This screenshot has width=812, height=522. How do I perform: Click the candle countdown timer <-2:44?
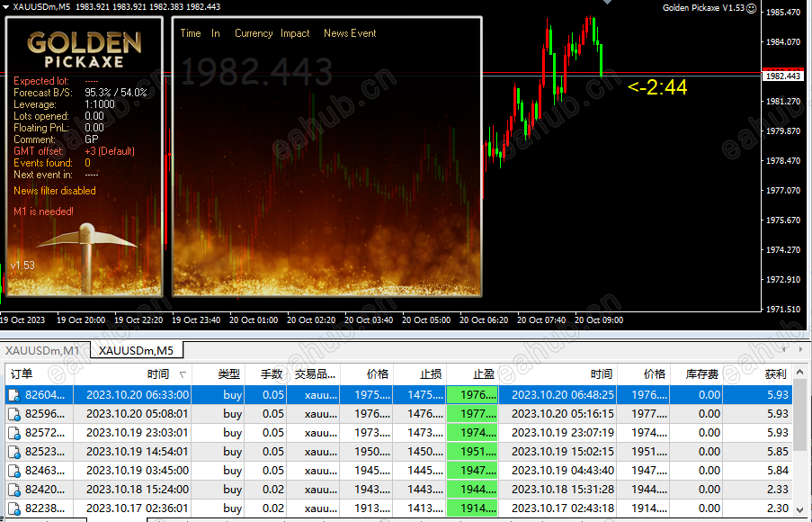[657, 87]
